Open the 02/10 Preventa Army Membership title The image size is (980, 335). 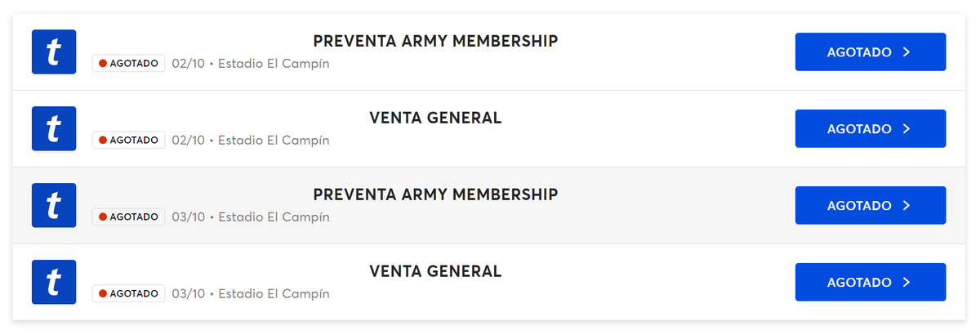(435, 42)
